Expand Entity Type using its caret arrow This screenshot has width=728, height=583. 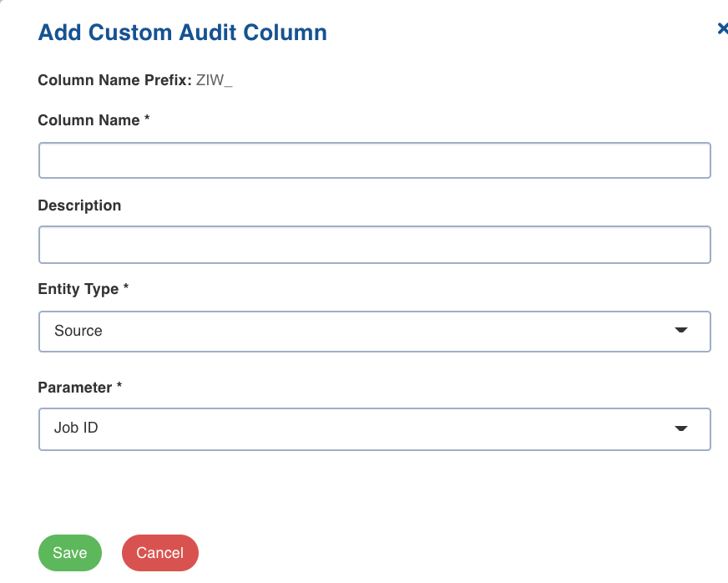680,330
